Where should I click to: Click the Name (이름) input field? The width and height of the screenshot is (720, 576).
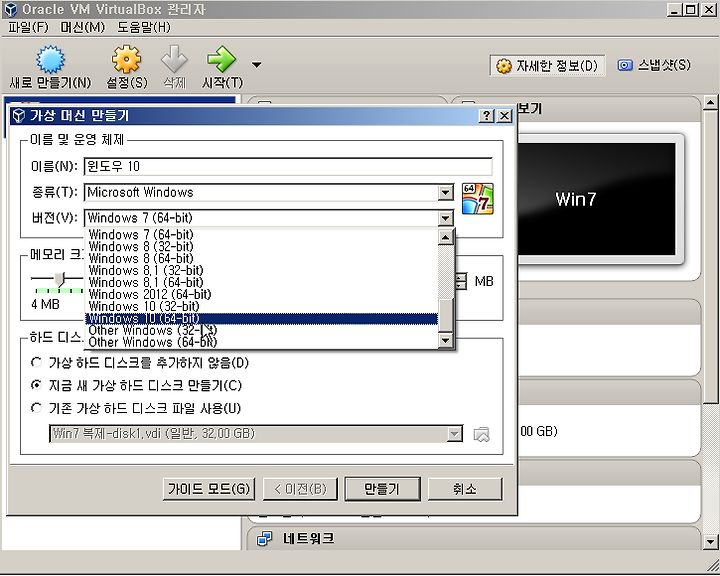(288, 166)
